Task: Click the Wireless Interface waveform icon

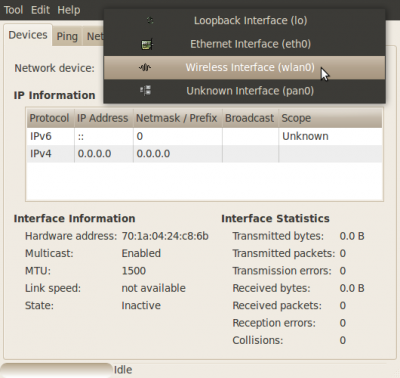Action: click(145, 68)
